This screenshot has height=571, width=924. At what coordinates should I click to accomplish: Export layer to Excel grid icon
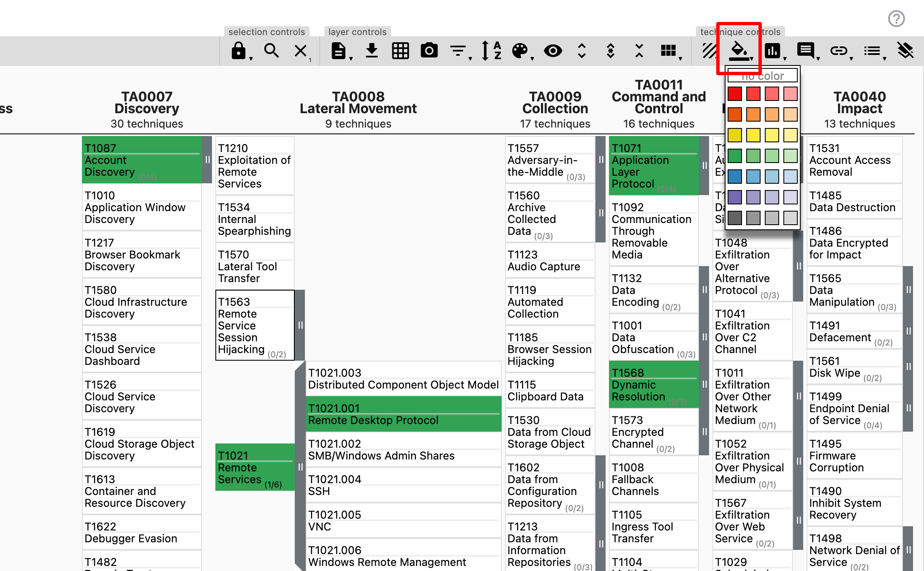400,51
